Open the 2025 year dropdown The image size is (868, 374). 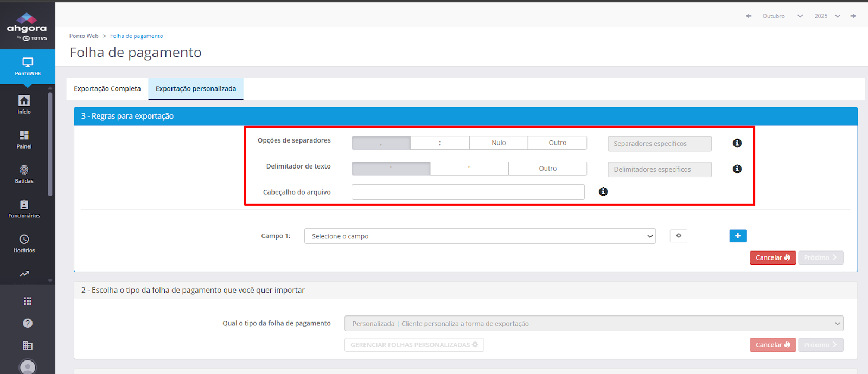click(827, 16)
